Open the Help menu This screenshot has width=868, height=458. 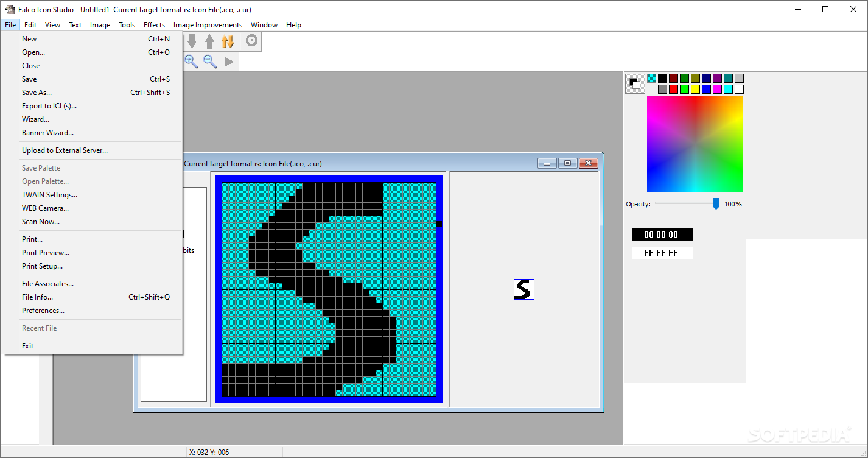tap(294, 25)
